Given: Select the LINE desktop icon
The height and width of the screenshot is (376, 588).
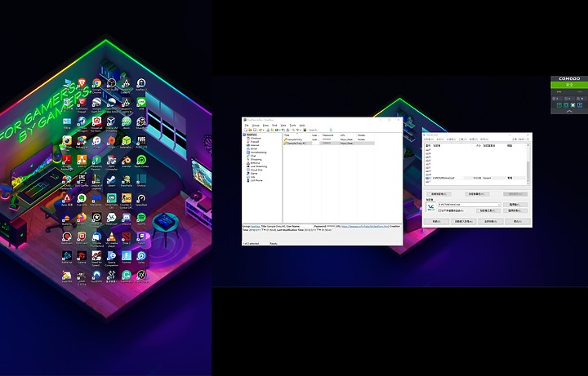Looking at the screenshot, I should point(141,102).
